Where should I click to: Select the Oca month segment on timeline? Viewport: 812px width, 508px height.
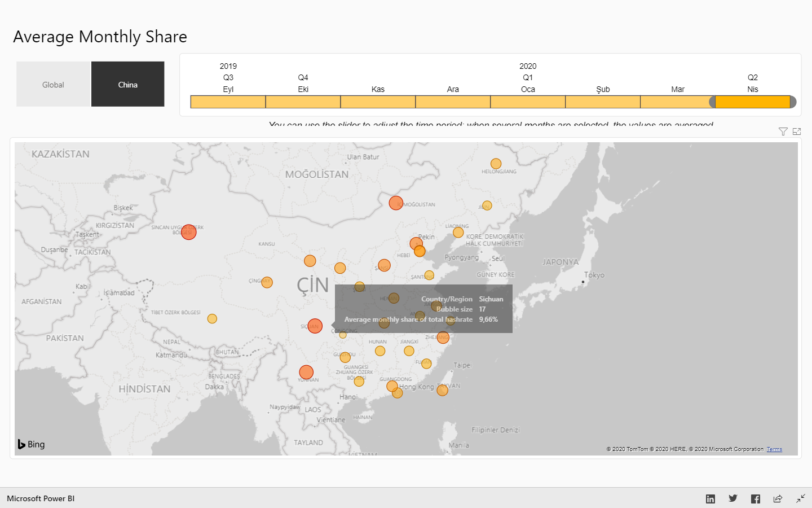pyautogui.click(x=528, y=102)
